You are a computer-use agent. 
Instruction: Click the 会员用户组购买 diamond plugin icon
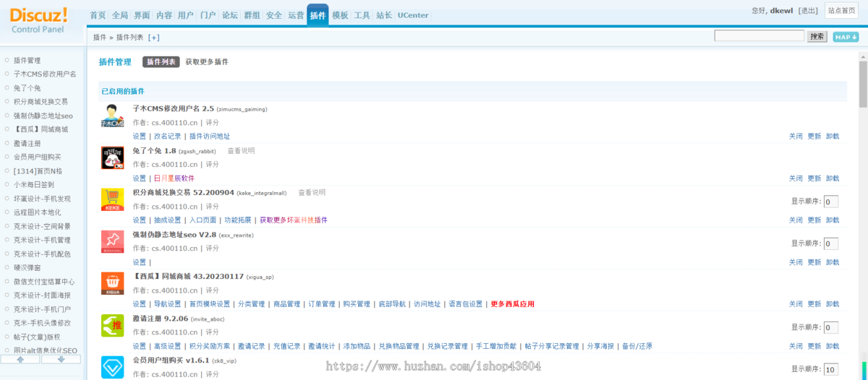pyautogui.click(x=112, y=367)
